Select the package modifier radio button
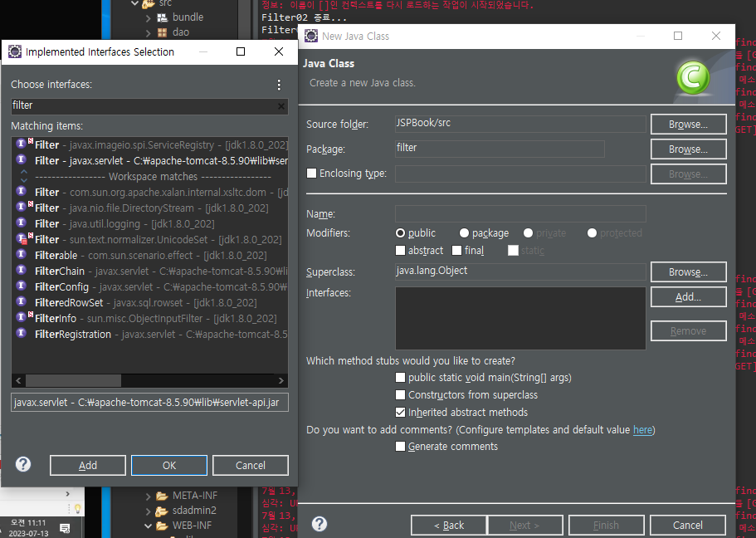 pyautogui.click(x=464, y=233)
